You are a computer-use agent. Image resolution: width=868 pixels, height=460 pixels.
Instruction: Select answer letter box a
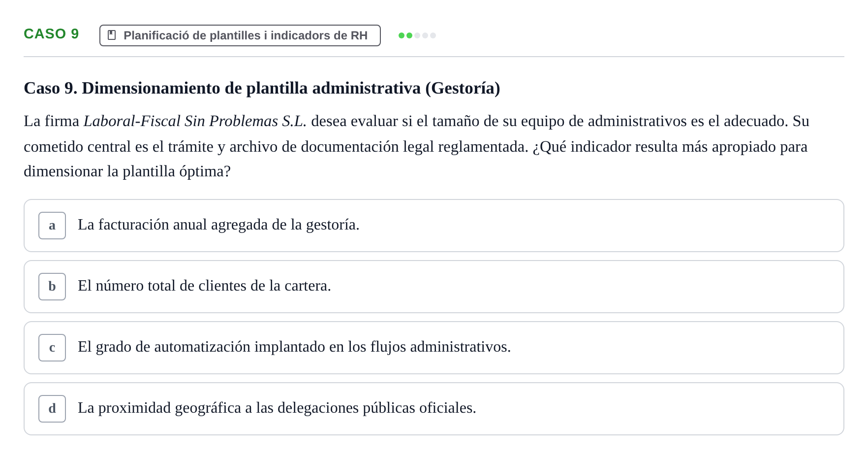(x=52, y=226)
